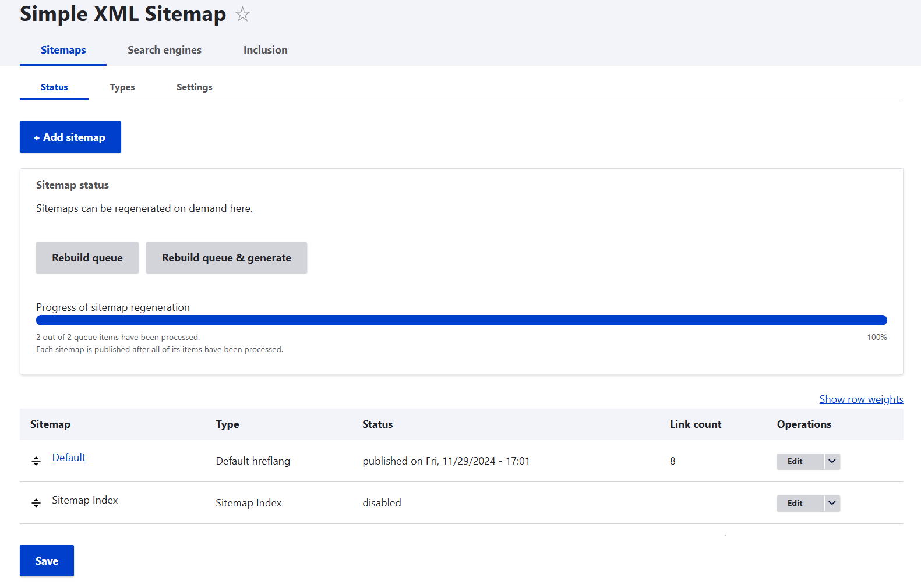Save the sitemap configuration
Viewport: 921px width, 588px height.
[47, 561]
